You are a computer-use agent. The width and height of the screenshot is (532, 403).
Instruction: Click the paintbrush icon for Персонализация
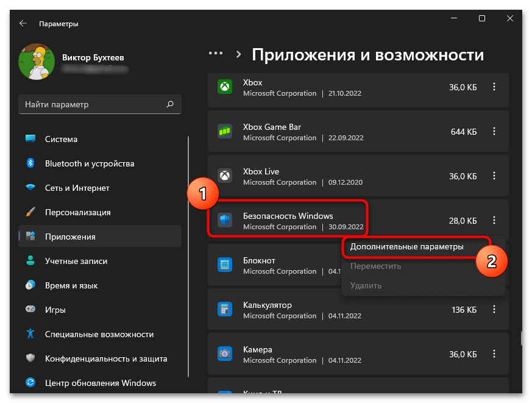click(30, 212)
